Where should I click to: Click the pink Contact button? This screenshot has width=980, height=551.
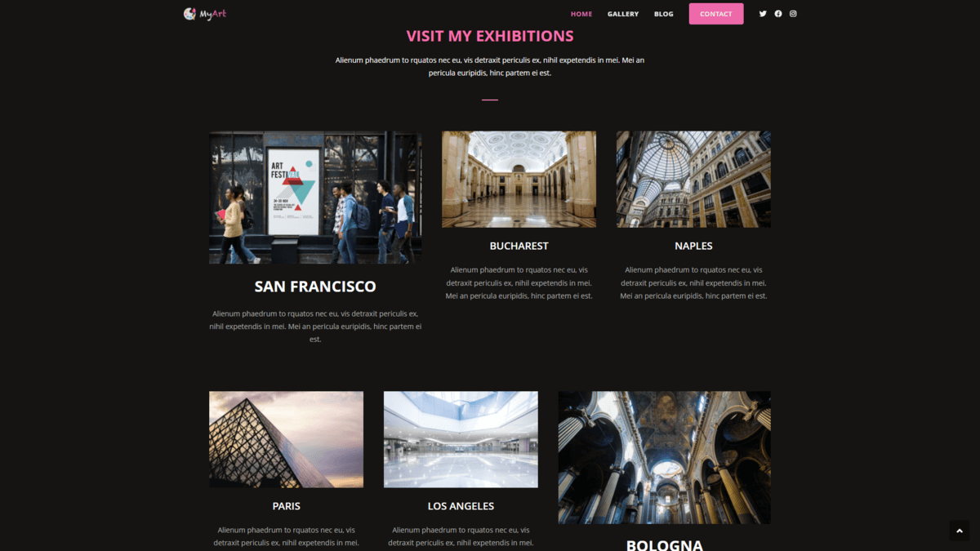click(716, 14)
